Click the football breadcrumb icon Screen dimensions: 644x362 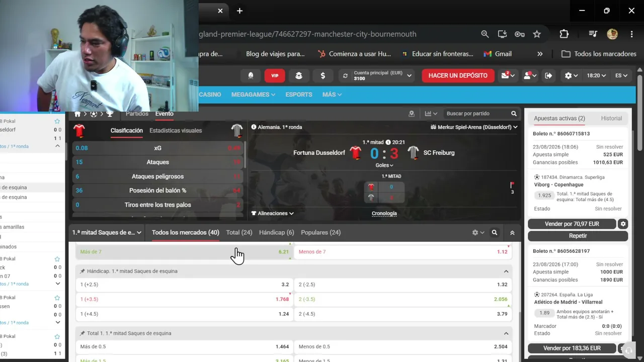pyautogui.click(x=94, y=114)
